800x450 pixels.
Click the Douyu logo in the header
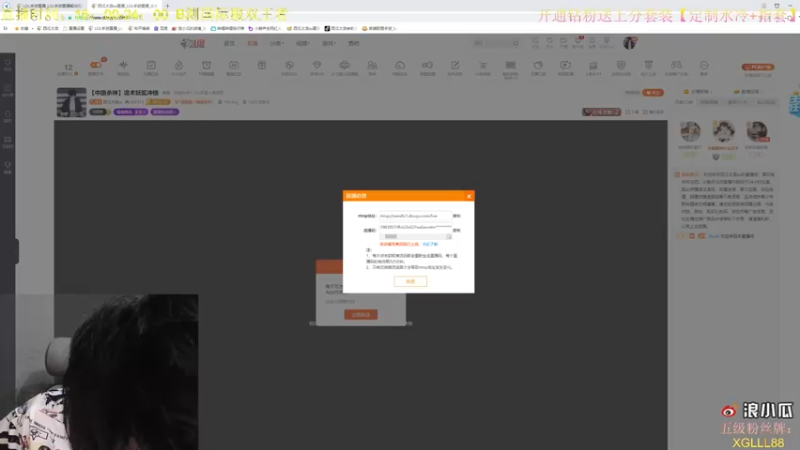pyautogui.click(x=192, y=43)
